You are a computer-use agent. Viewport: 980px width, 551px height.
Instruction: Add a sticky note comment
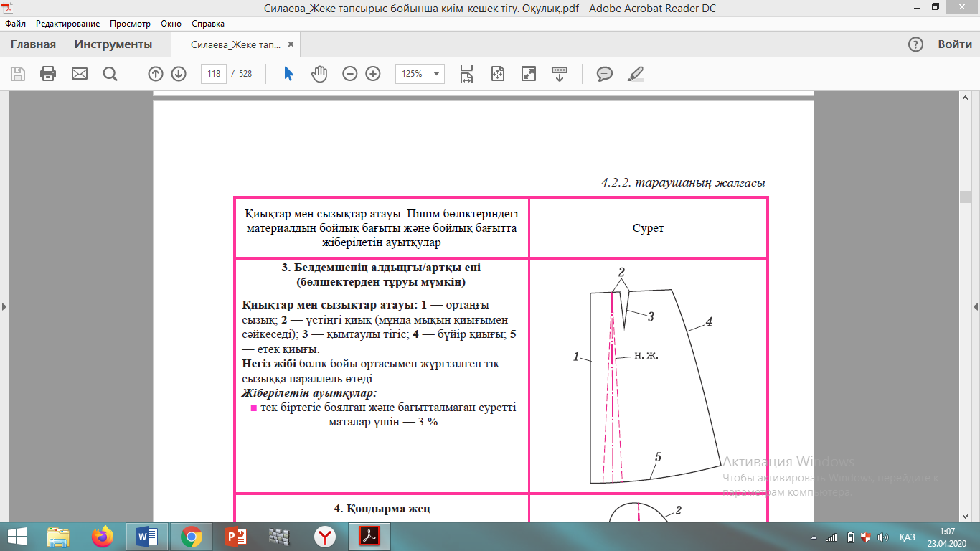point(605,74)
